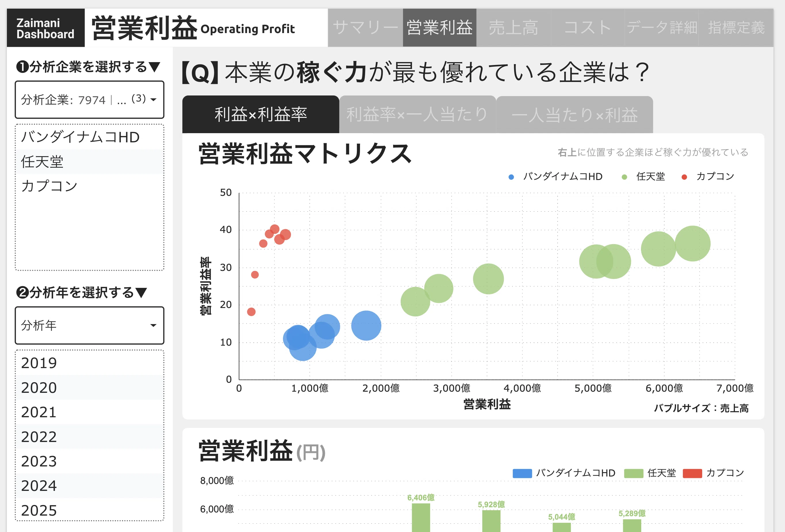Click the 分析年 dropdown caret
Screen dimensions: 785x532
pyautogui.click(x=153, y=325)
